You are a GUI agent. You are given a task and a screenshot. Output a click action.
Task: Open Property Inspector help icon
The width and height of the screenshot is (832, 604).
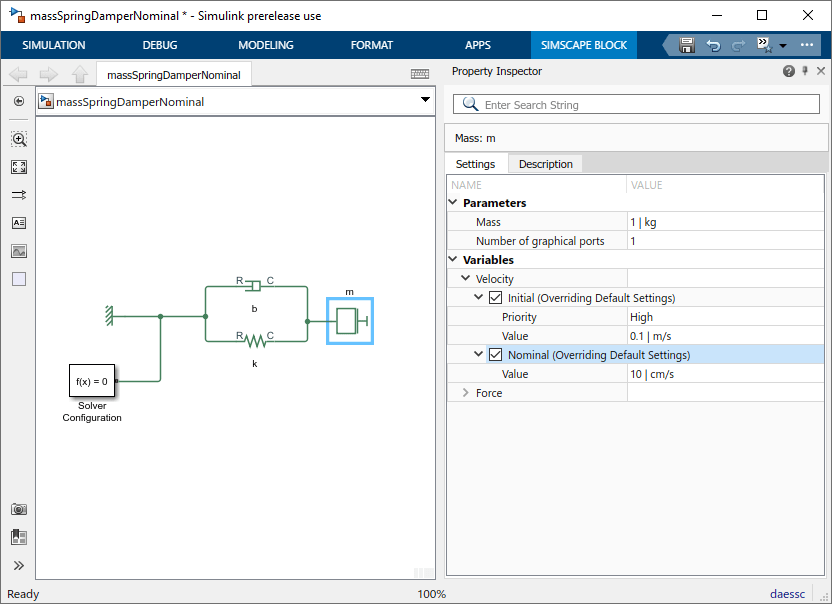pos(788,71)
